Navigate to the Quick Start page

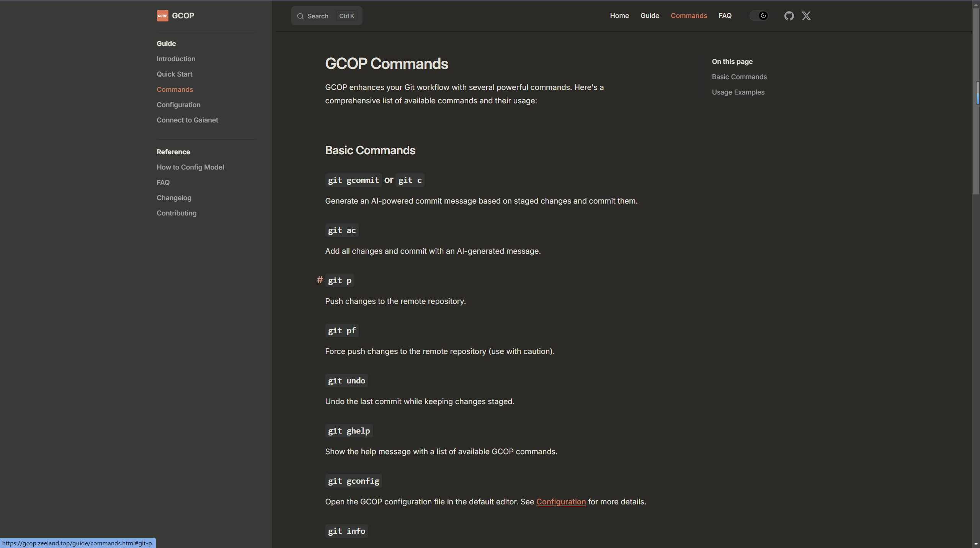pyautogui.click(x=174, y=74)
